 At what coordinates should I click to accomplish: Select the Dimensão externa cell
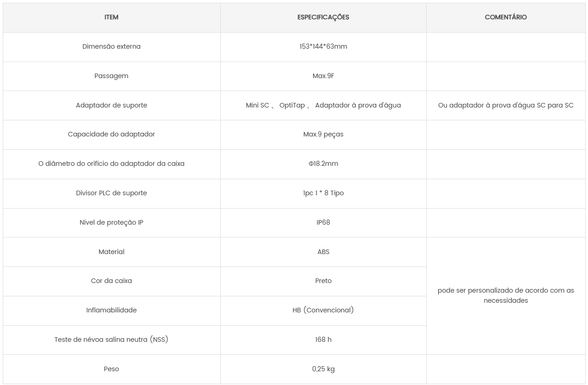coord(112,47)
